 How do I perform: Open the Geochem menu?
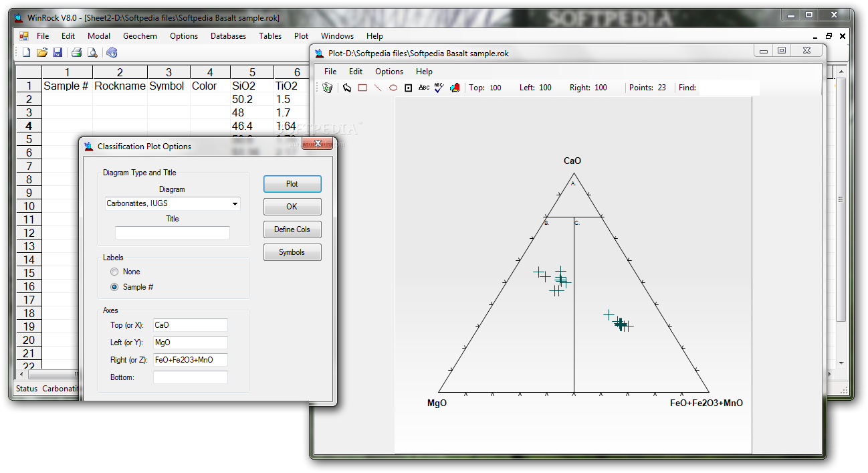pyautogui.click(x=140, y=36)
